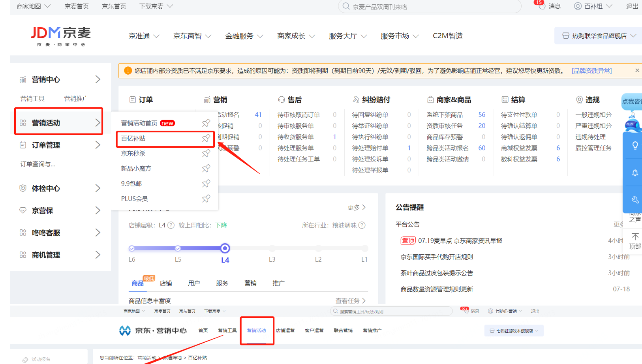Switch to the 服务 tab
Image resolution: width=642 pixels, height=364 pixels.
[x=222, y=283]
